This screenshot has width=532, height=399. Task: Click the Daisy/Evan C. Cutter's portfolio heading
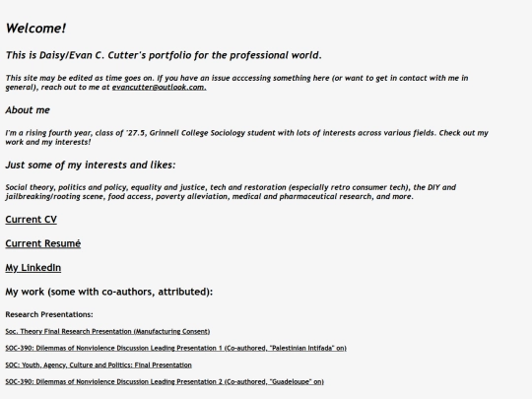click(164, 55)
